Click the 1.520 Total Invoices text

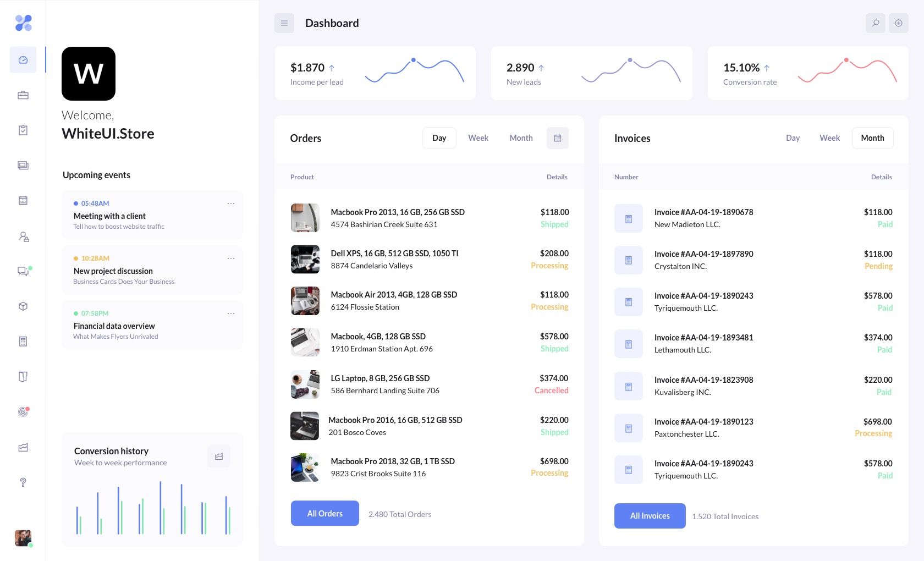click(725, 516)
